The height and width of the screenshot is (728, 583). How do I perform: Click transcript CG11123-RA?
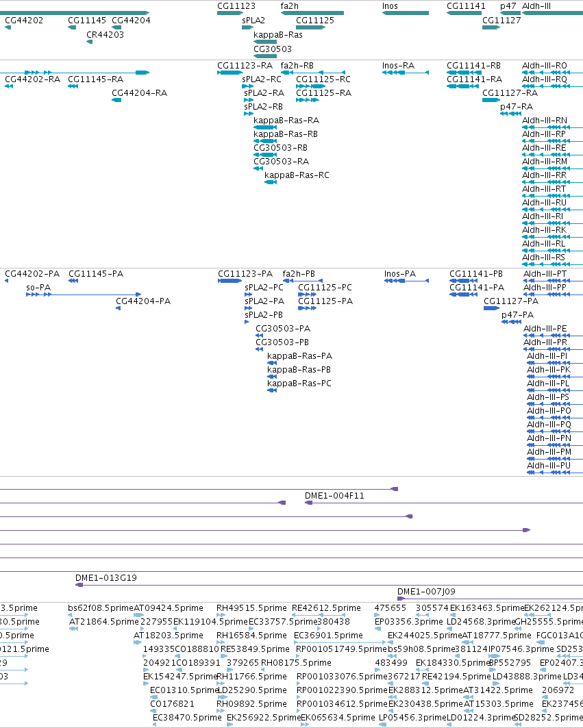pos(245,66)
